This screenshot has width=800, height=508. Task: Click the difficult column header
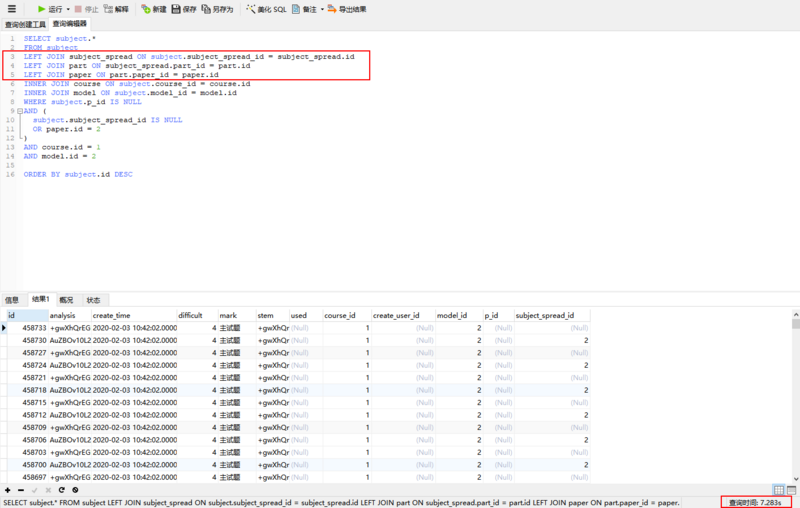[197, 315]
